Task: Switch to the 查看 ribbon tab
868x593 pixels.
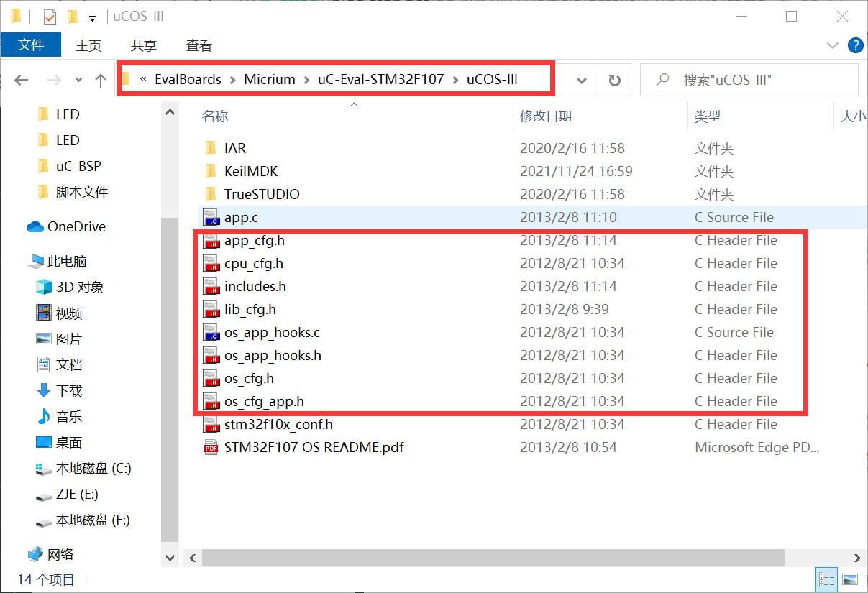Action: [x=199, y=45]
